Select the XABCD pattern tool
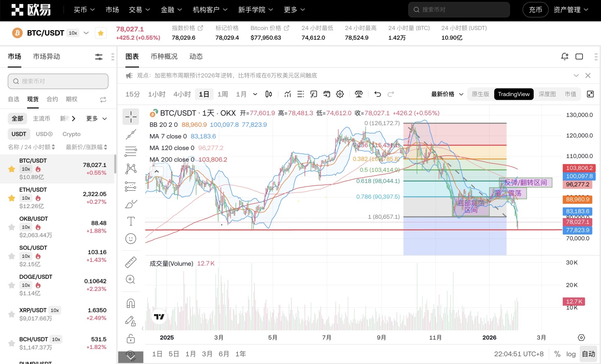Screen dimensions: 601x364 [x=131, y=168]
